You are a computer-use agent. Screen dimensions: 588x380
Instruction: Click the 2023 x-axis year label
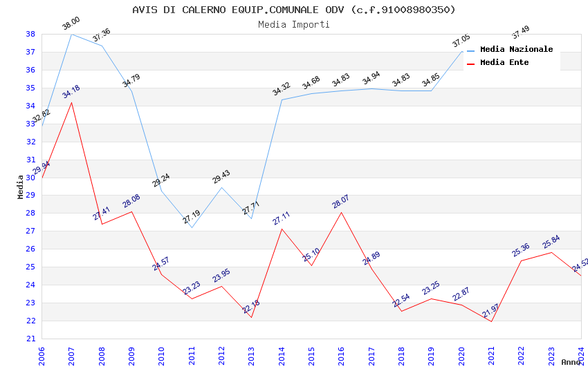click(551, 356)
